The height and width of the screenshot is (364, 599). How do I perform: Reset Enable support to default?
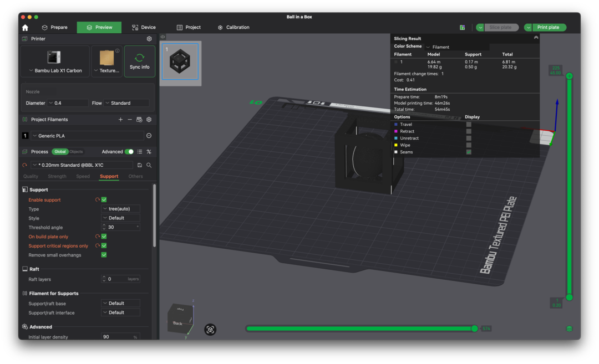(98, 199)
